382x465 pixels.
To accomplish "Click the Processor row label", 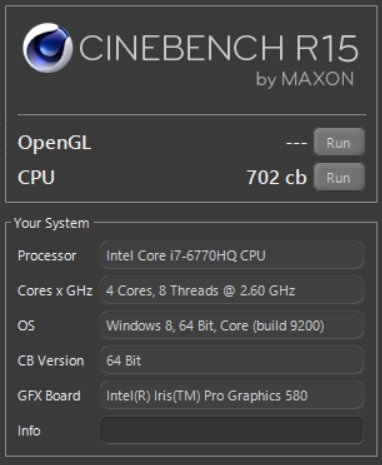I will coord(47,256).
